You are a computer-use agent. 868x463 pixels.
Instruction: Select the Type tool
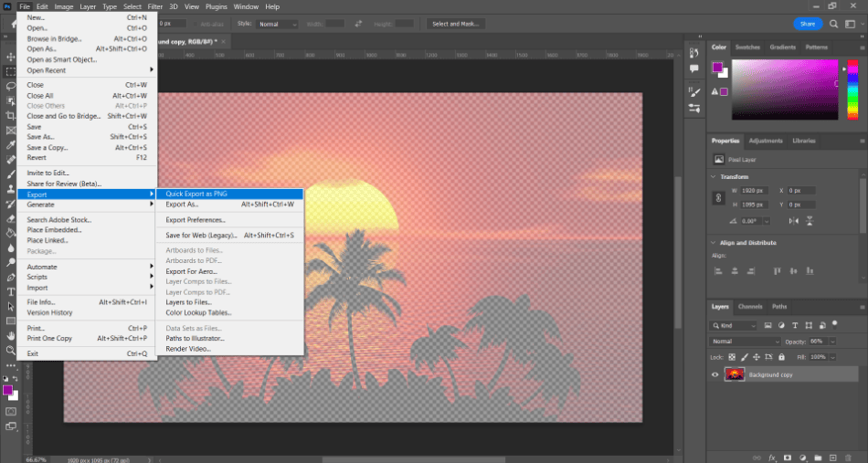click(11, 291)
